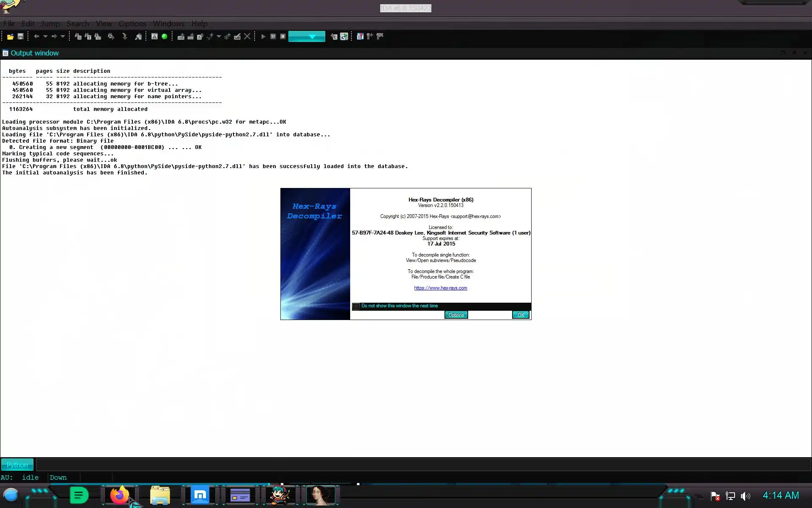The image size is (812, 508).
Task: Start the debugger process play button
Action: tap(263, 37)
